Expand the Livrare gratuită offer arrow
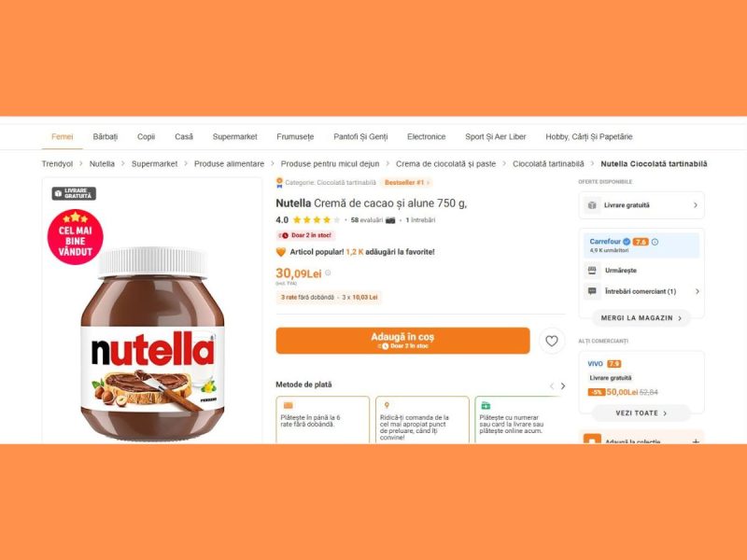This screenshot has height=560, width=747. point(695,205)
